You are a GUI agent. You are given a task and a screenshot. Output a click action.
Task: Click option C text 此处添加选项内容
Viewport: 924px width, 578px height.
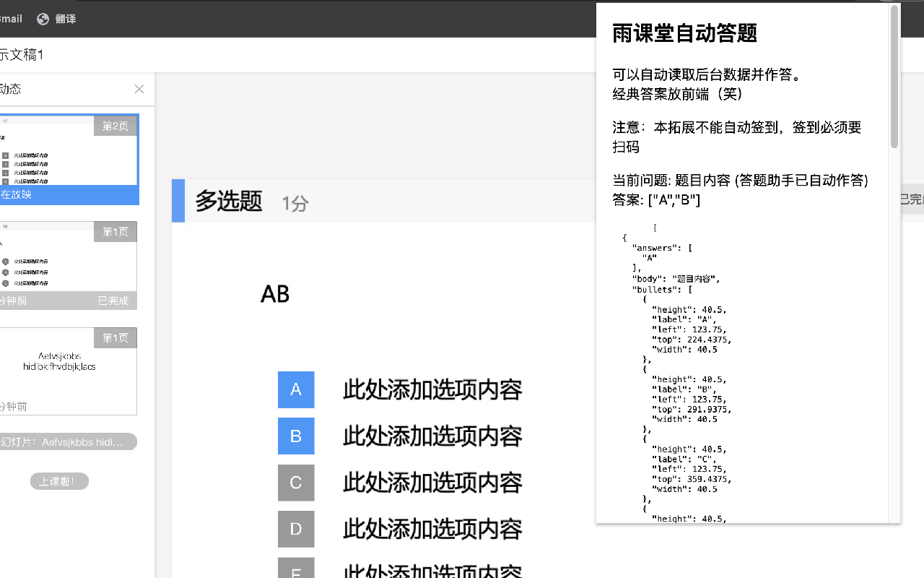[432, 483]
